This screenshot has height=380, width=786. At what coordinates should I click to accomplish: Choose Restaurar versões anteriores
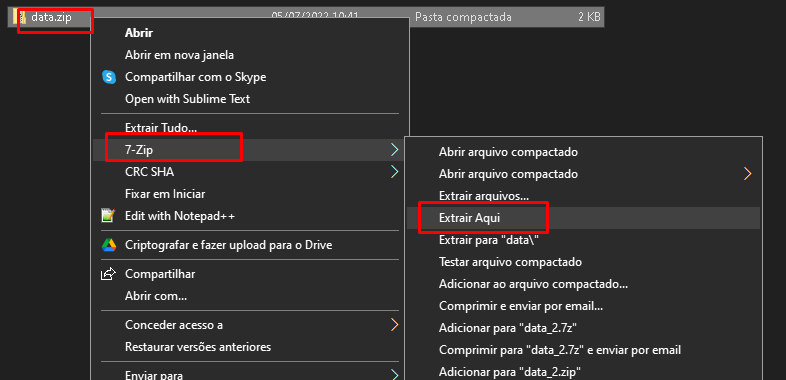tap(198, 347)
